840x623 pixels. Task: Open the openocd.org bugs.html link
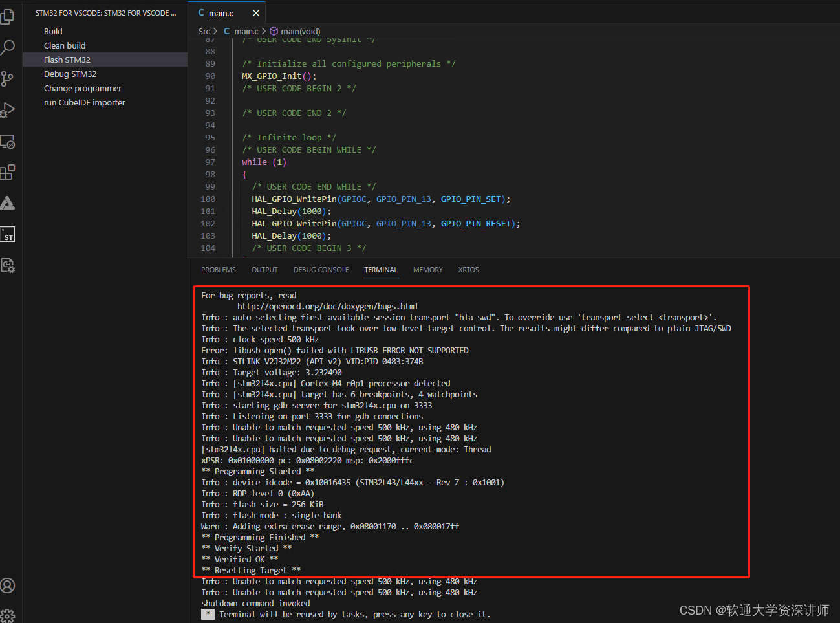[x=328, y=307]
